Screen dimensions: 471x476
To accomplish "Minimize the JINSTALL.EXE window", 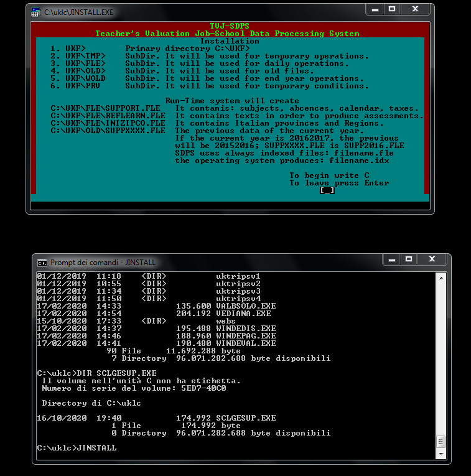I will (x=375, y=9).
